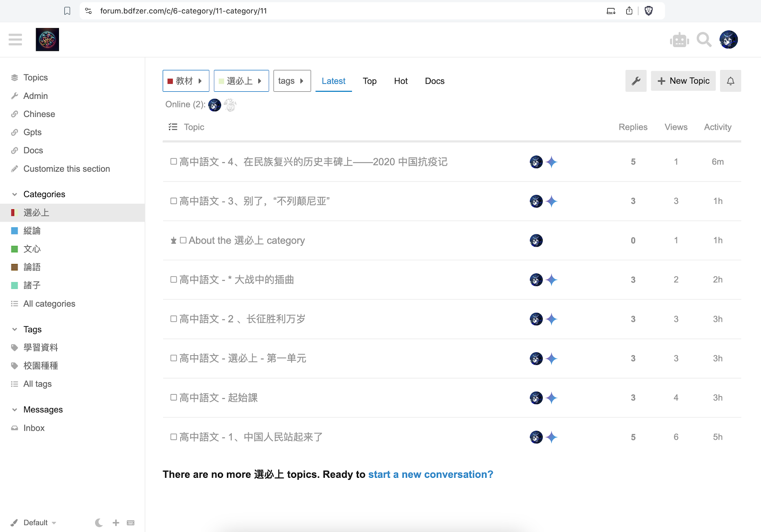Mark the 大战中的插曲 topic checkbox
The height and width of the screenshot is (532, 761).
[x=174, y=280]
